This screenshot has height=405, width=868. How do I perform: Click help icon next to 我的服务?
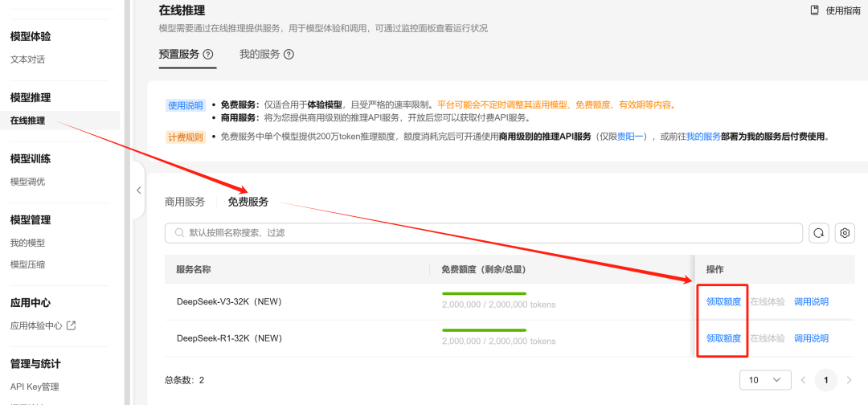(289, 54)
